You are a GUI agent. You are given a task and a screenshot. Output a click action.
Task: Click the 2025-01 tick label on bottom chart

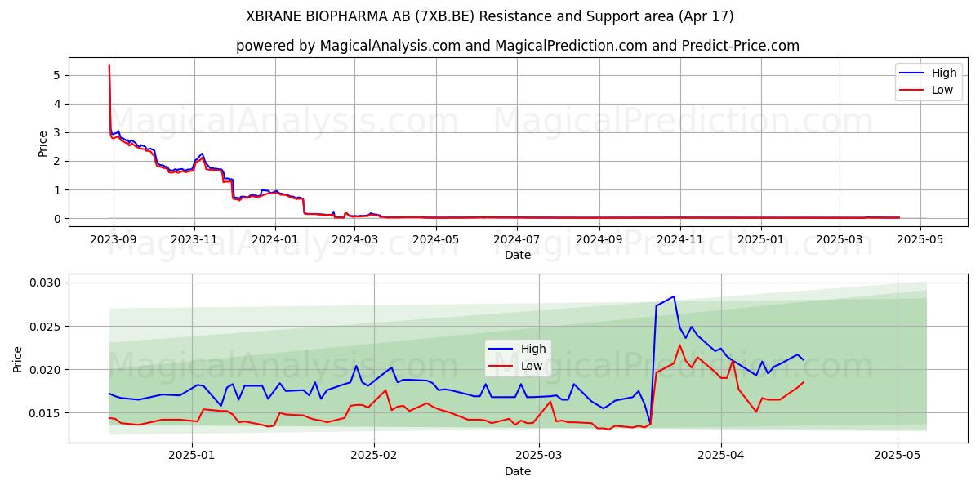coord(192,457)
